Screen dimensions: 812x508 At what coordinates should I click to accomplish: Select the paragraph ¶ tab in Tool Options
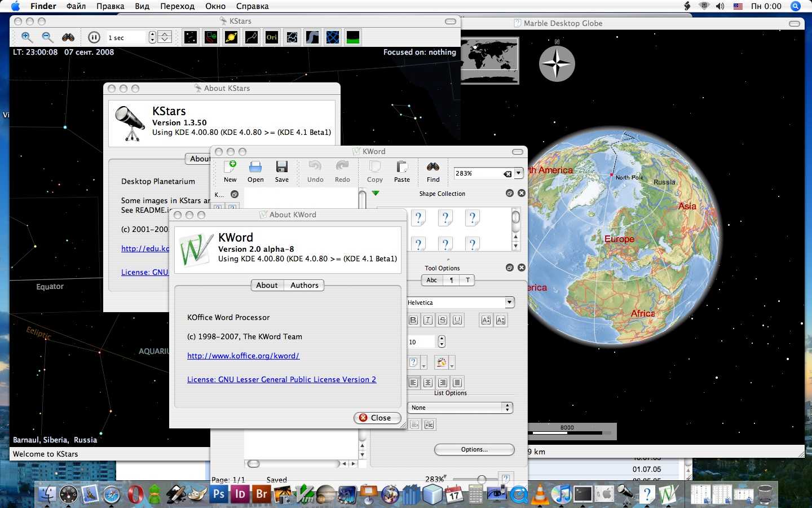(x=452, y=280)
